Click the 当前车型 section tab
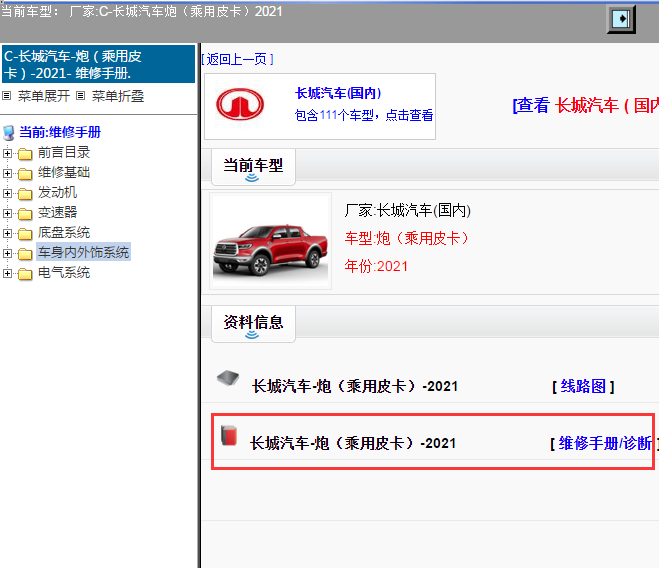The width and height of the screenshot is (659, 568). click(253, 167)
